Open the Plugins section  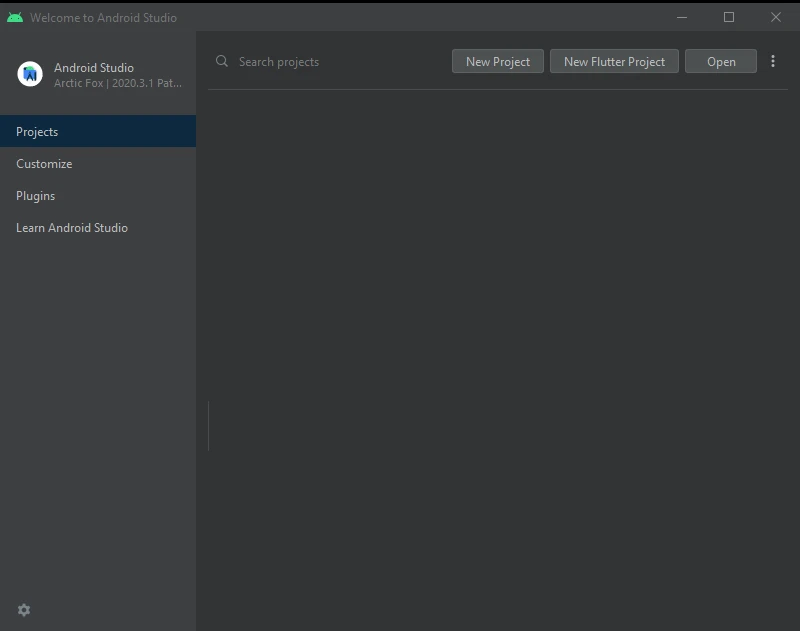point(35,195)
